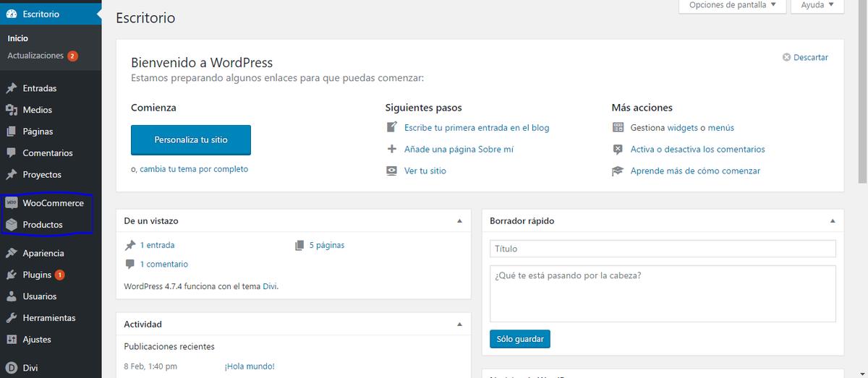Select the Comentarios speech bubble icon
Image resolution: width=868 pixels, height=378 pixels.
point(11,153)
